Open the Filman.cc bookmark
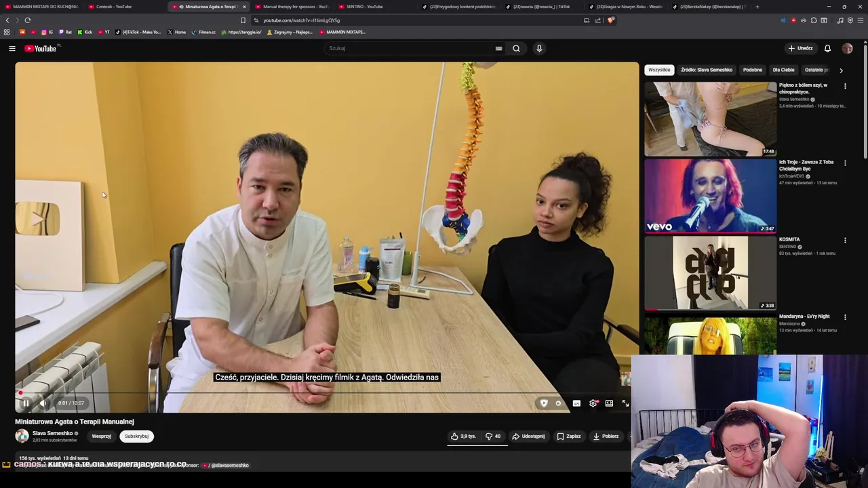 tap(203, 32)
